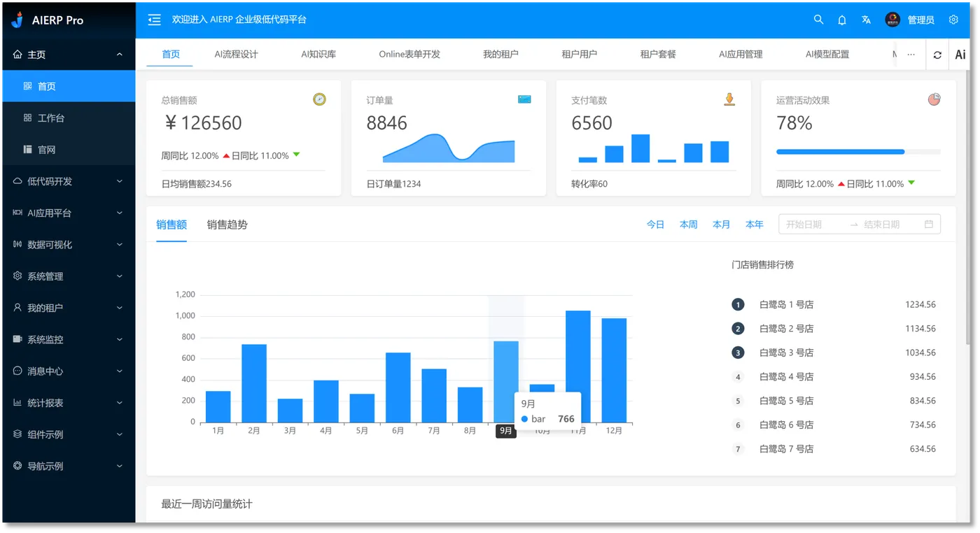Expand the 数据可视化 menu
The height and width of the screenshot is (533, 980).
click(68, 244)
